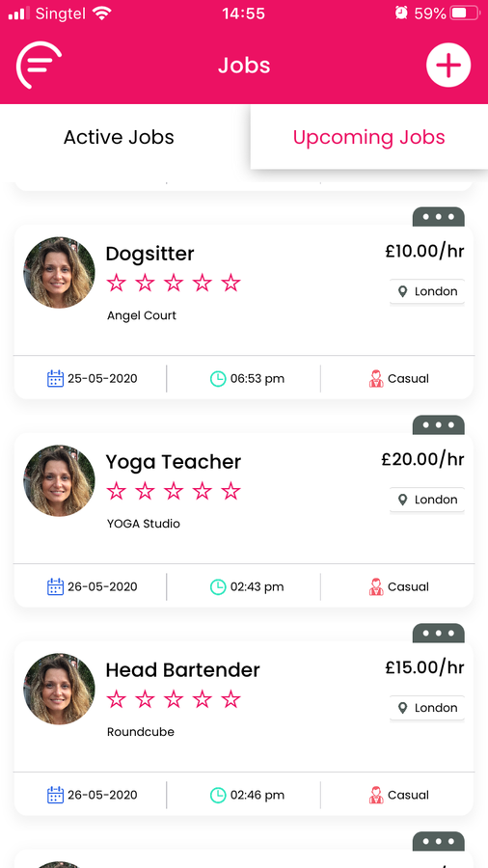488x868 pixels.
Task: Open the hamburger menu icon in header
Action: pyautogui.click(x=39, y=66)
